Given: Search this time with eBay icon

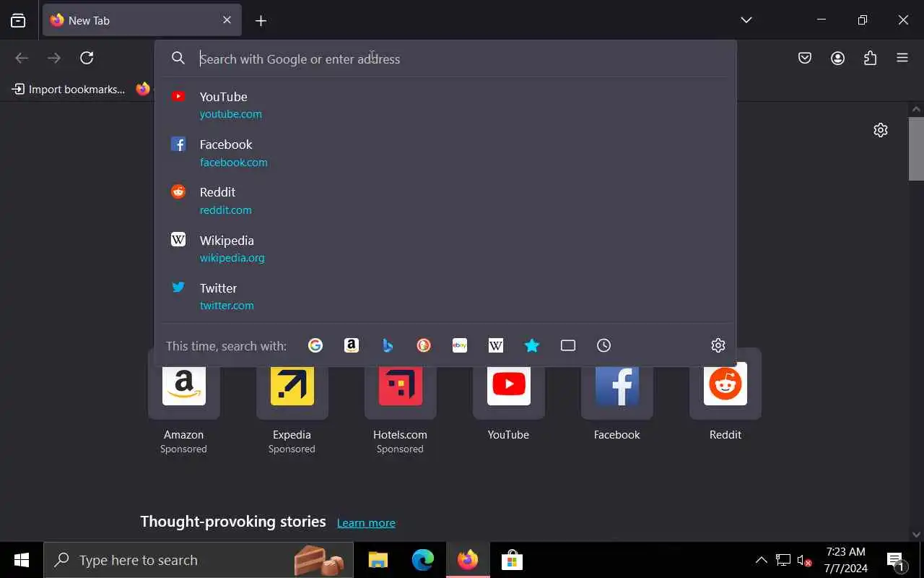Looking at the screenshot, I should click(460, 345).
